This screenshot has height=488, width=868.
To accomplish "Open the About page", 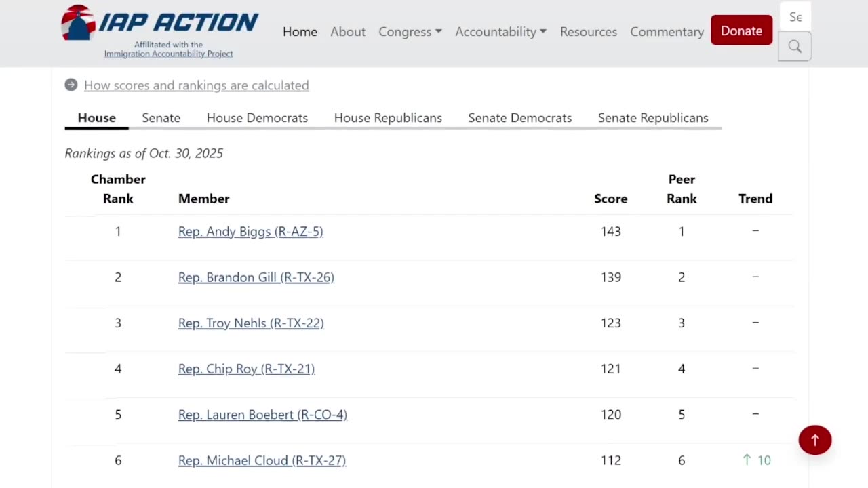I will pyautogui.click(x=348, y=32).
